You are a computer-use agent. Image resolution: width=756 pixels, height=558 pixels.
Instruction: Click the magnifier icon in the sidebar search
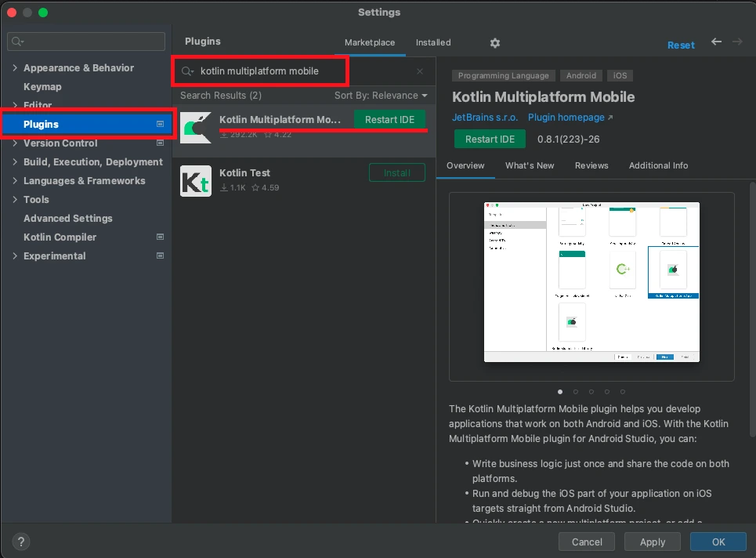(x=17, y=41)
